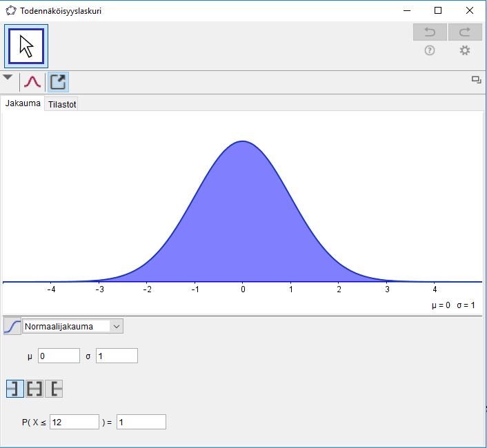The image size is (487, 448).
Task: Expand the style bar triangle toggle
Action: (8, 77)
